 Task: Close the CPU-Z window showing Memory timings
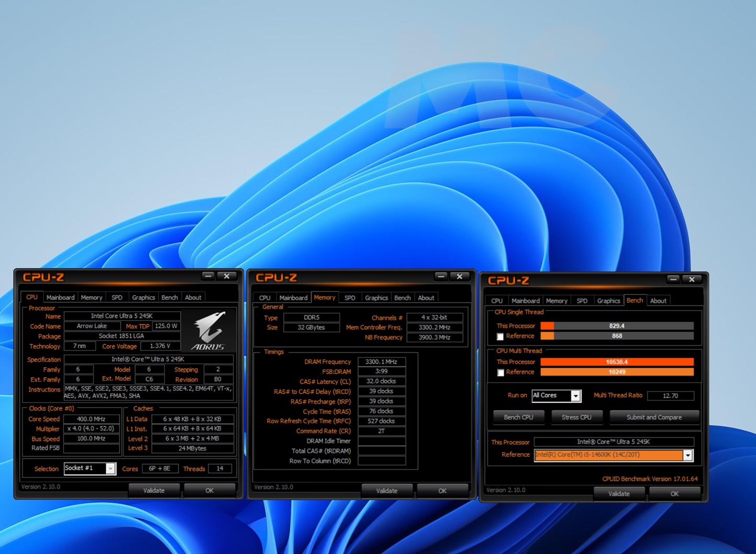point(459,276)
